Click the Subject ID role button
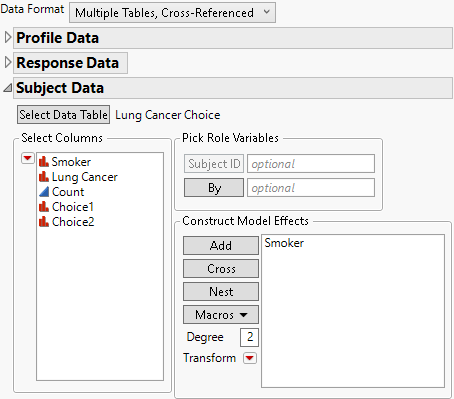The width and height of the screenshot is (454, 399). (214, 164)
